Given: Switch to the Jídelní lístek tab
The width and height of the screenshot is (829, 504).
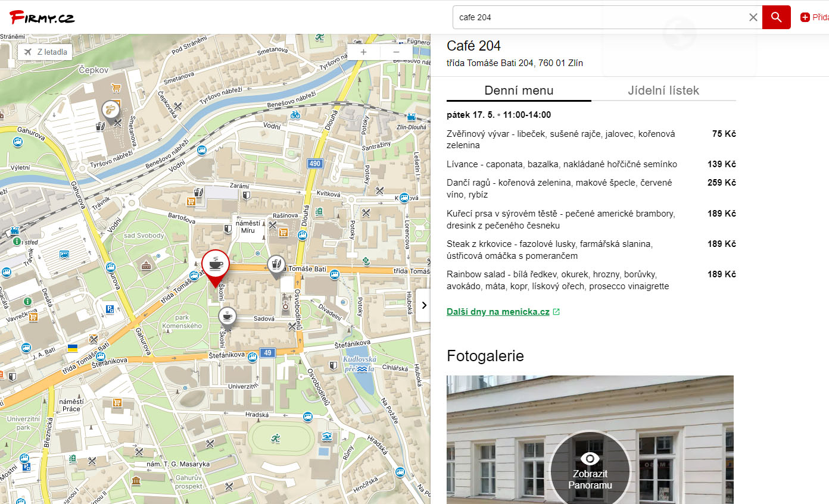Looking at the screenshot, I should pyautogui.click(x=663, y=90).
